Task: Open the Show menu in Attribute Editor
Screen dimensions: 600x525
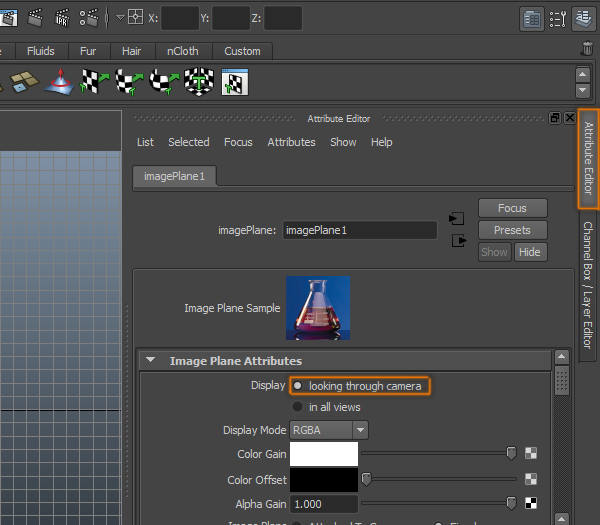Action: click(x=343, y=142)
